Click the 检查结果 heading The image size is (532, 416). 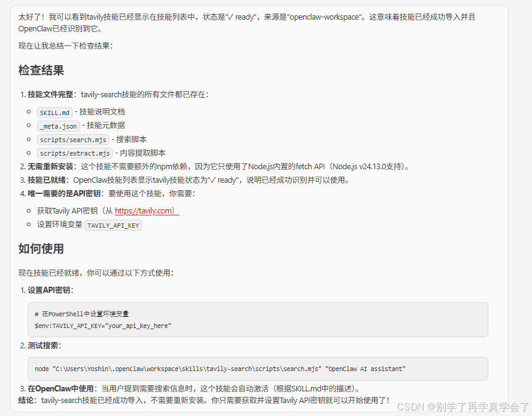pos(41,70)
